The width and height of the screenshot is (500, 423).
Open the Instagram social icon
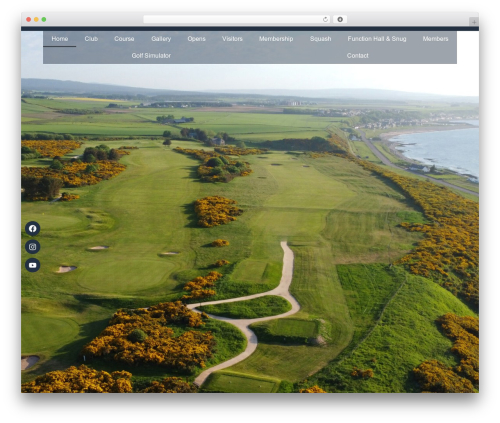[33, 247]
